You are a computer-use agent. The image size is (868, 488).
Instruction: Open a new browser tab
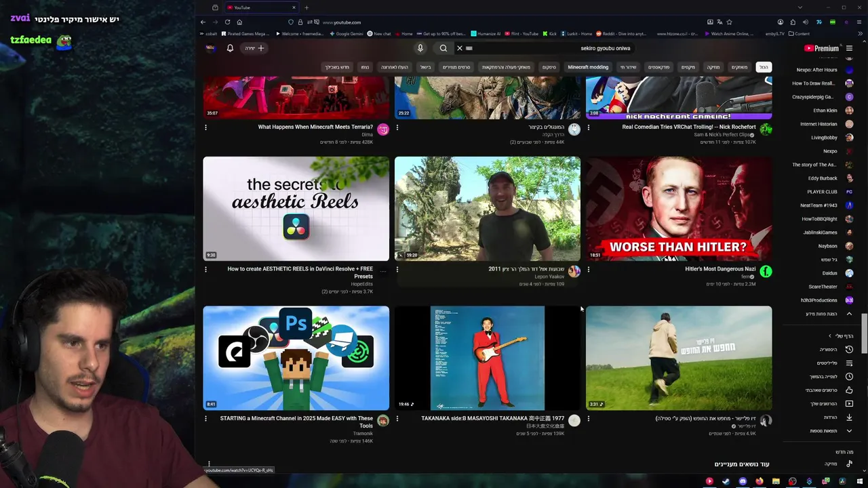pyautogui.click(x=307, y=7)
